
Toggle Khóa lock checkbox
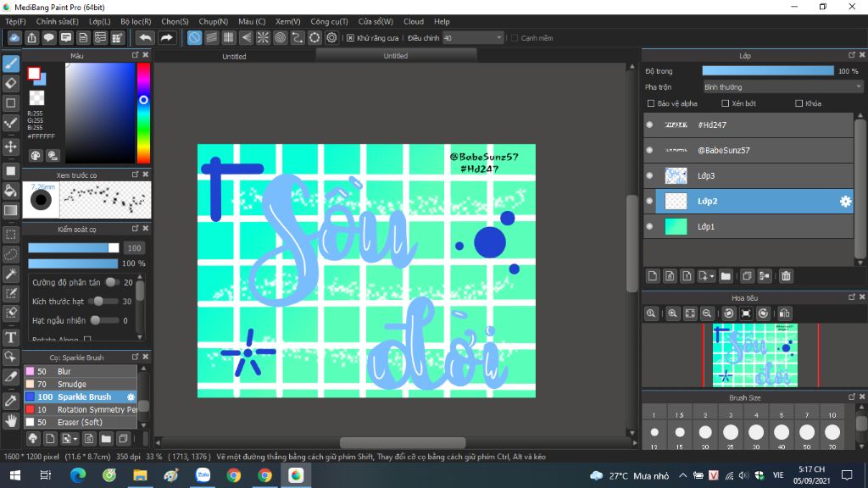click(x=798, y=103)
